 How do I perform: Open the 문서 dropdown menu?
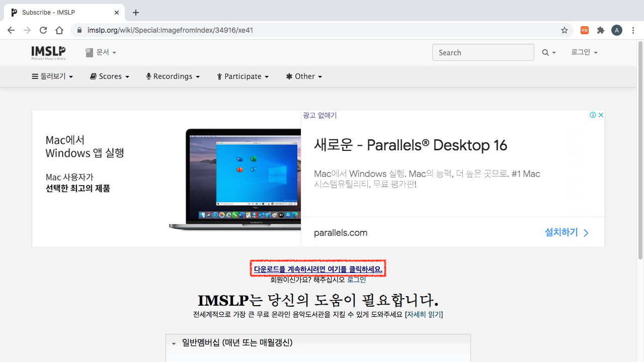pos(101,52)
